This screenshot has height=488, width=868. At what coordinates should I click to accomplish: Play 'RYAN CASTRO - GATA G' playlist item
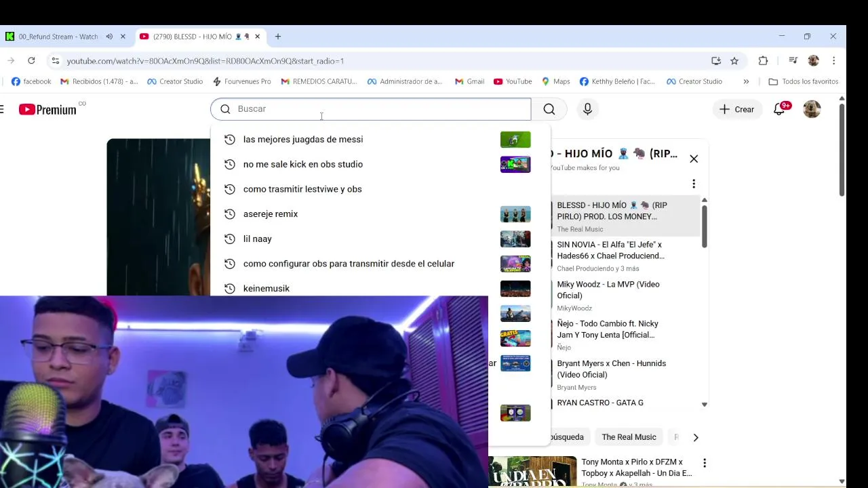(x=624, y=403)
